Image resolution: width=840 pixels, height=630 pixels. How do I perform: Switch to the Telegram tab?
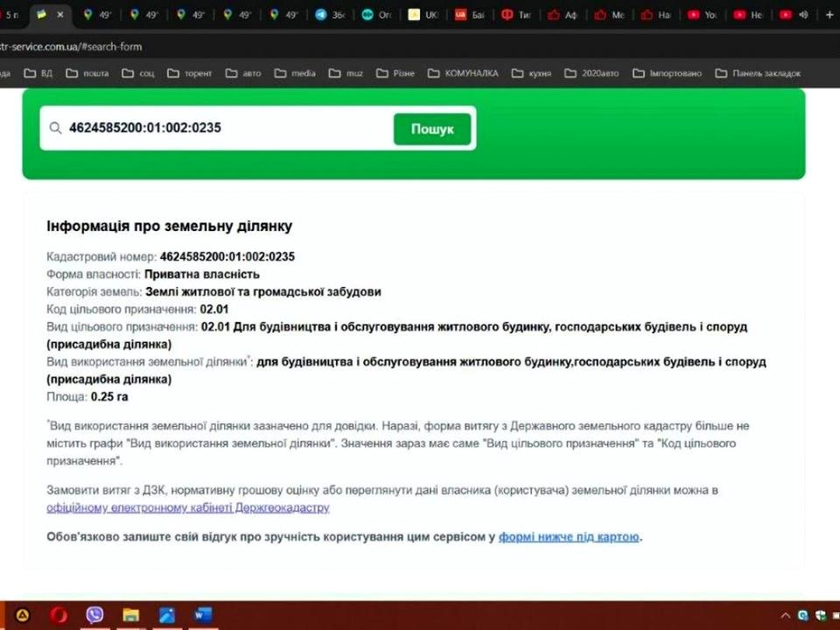pos(331,15)
